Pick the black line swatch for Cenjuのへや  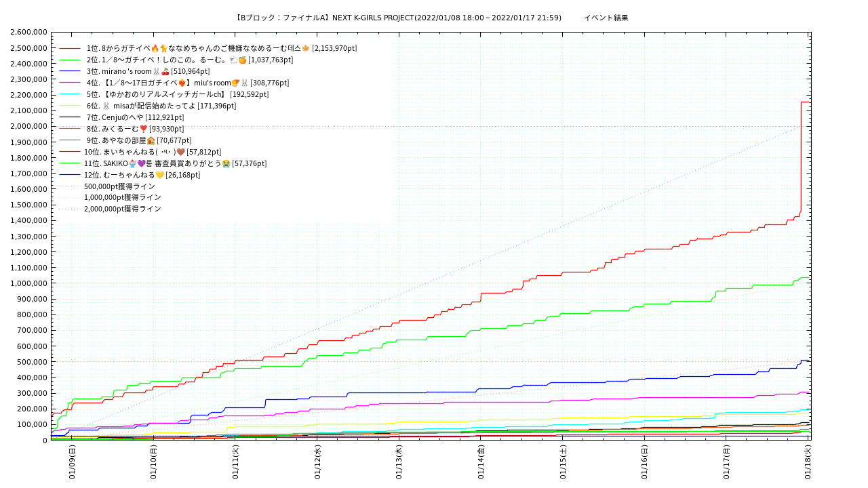point(70,117)
